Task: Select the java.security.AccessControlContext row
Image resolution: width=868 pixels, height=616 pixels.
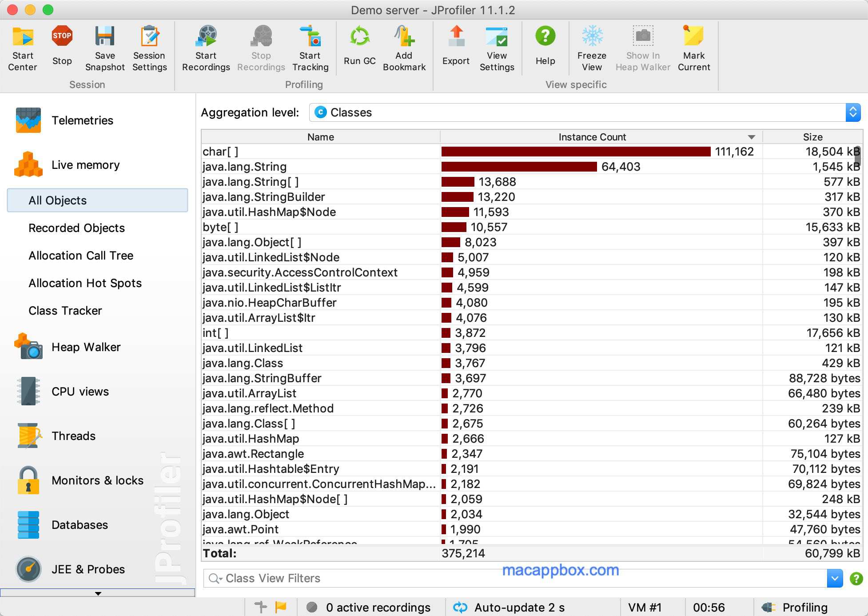Action: 532,272
